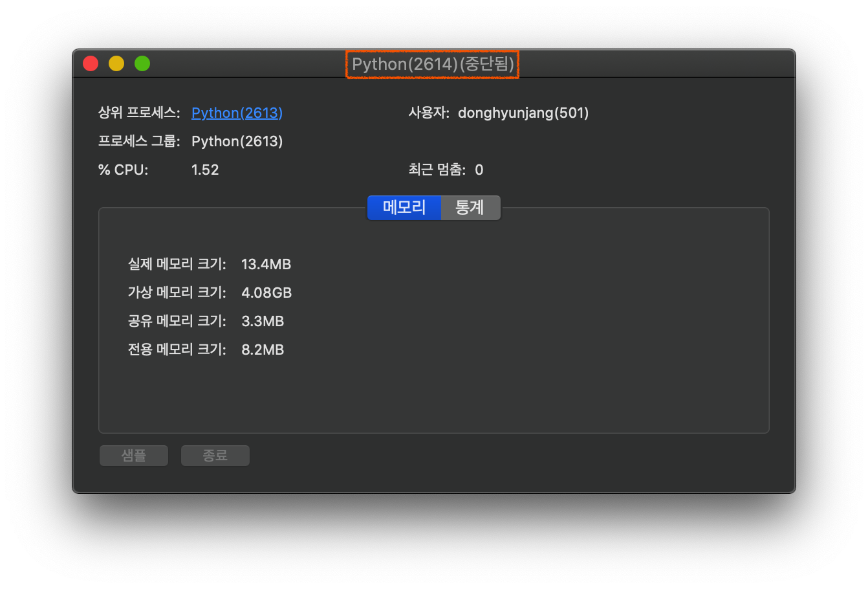Select the 사용자 value donghyunjang(501)

coord(523,113)
